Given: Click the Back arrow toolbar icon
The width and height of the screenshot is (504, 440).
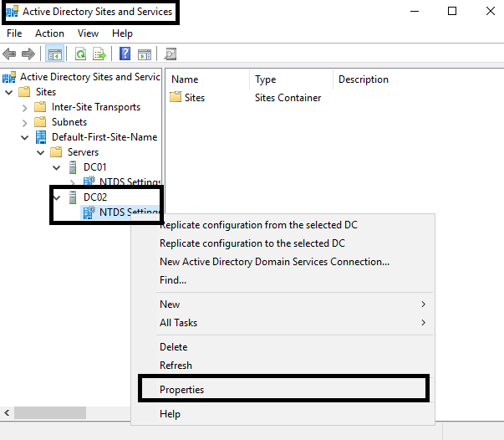Looking at the screenshot, I should point(9,54).
